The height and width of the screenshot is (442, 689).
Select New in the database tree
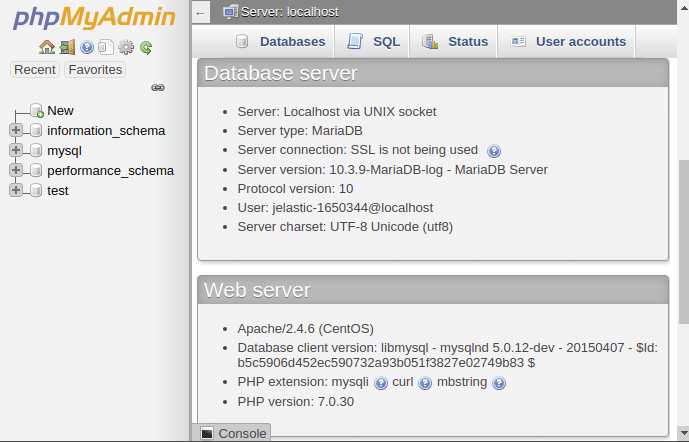[60, 111]
